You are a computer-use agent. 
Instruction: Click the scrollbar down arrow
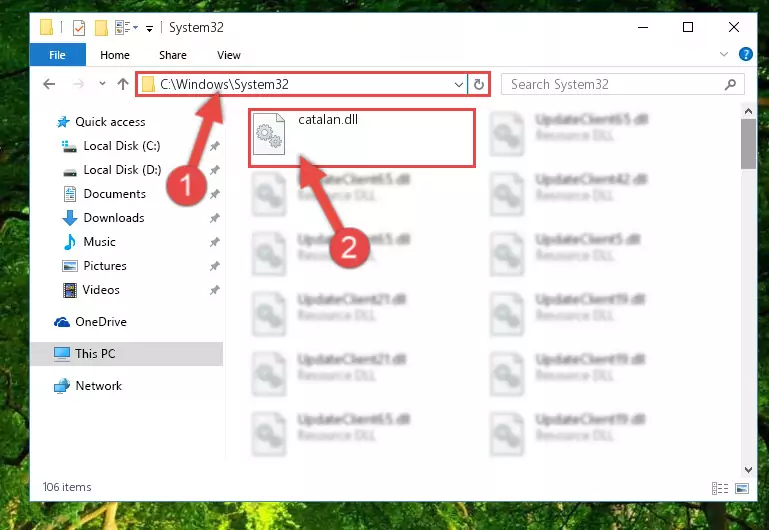[x=748, y=470]
